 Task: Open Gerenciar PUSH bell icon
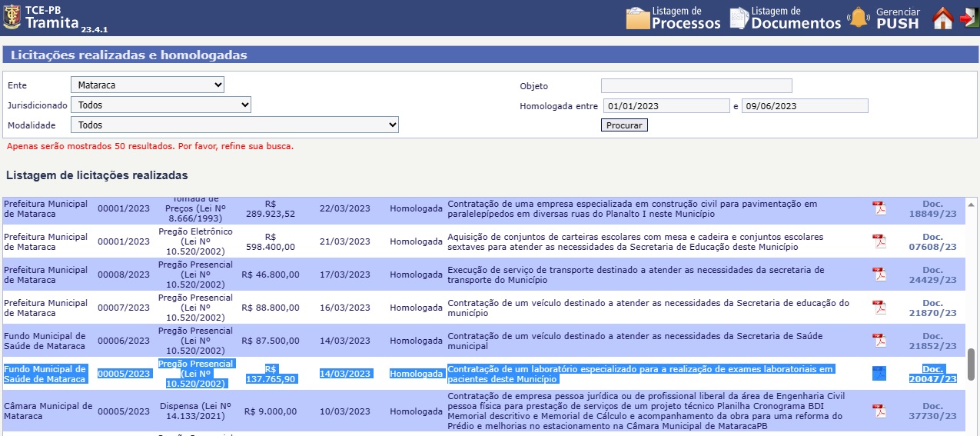point(859,18)
